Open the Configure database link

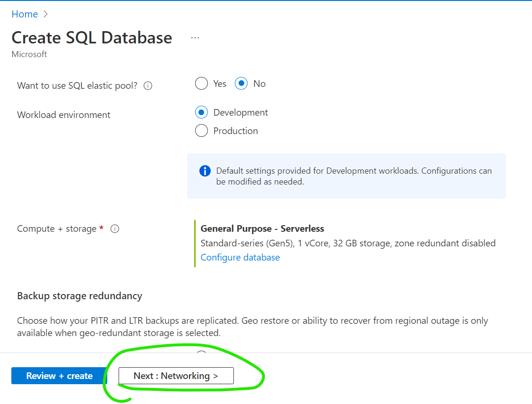[x=240, y=257]
